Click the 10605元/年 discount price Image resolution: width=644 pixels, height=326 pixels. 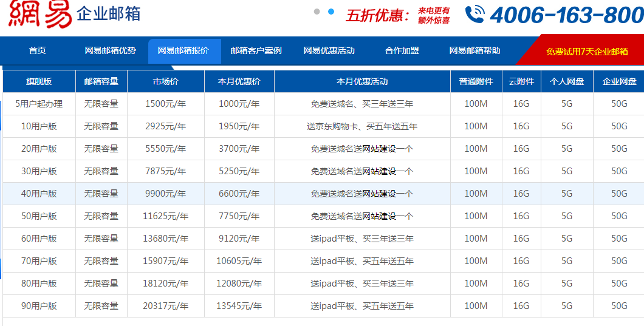click(239, 261)
